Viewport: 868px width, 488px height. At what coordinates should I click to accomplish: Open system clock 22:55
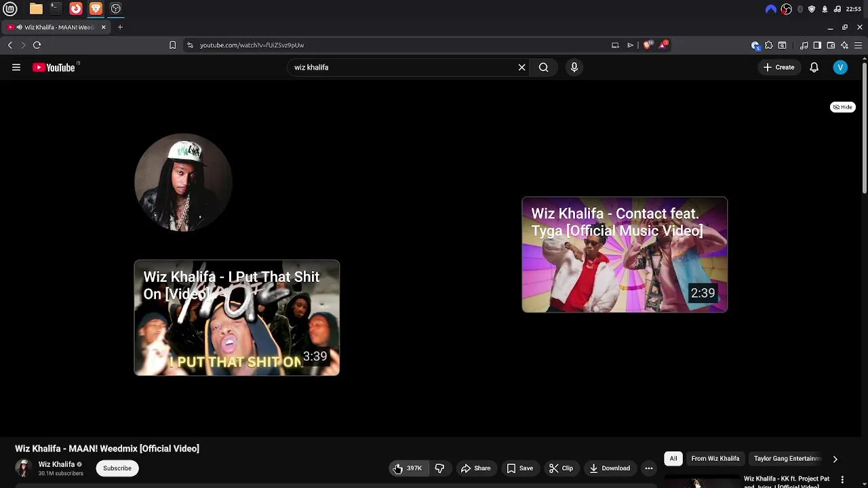click(854, 9)
